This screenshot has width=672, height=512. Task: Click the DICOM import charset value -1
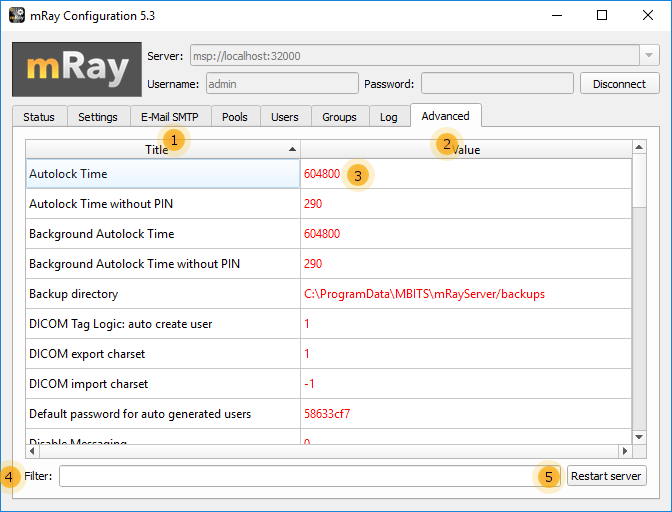(x=309, y=383)
